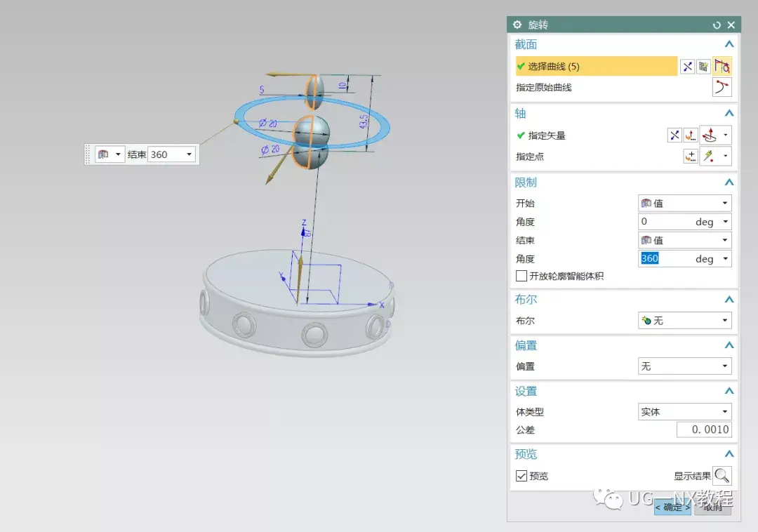Open the 体类型 dropdown showing 实体
Image resolution: width=758 pixels, height=532 pixels.
[x=684, y=412]
